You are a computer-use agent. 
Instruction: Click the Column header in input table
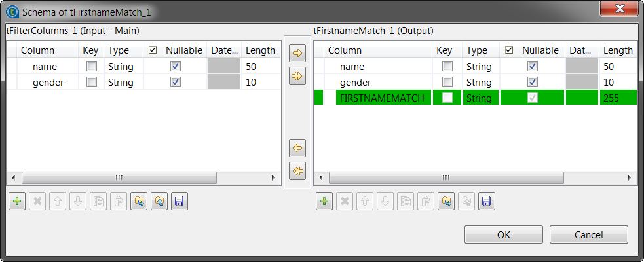coord(48,50)
